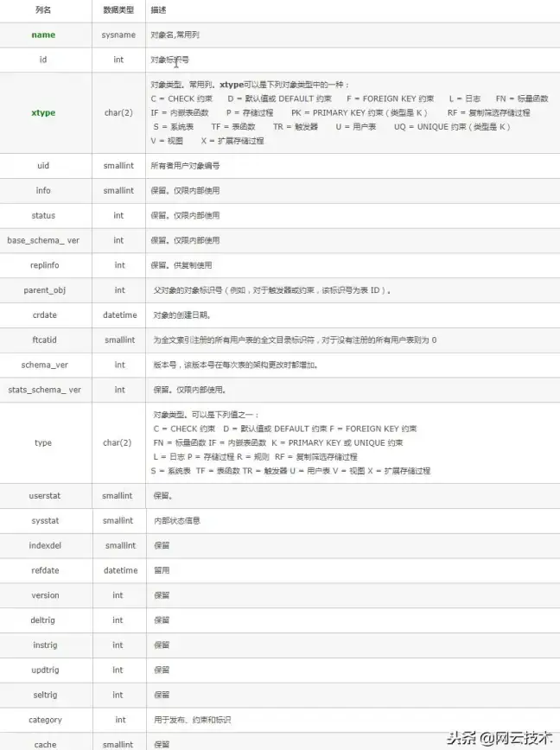
Task: Click the '所有者用户对象编号' description
Action: click(x=185, y=166)
